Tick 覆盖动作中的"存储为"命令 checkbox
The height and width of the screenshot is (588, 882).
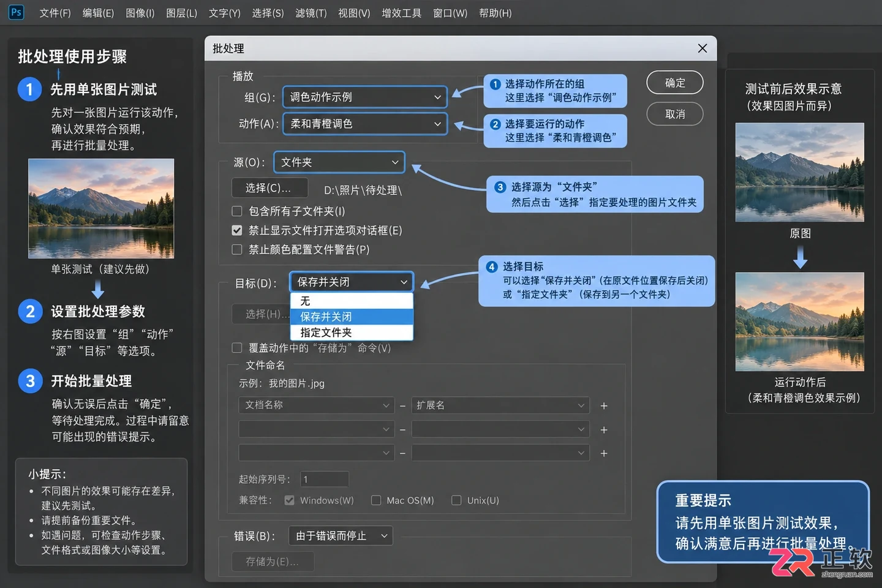point(237,348)
